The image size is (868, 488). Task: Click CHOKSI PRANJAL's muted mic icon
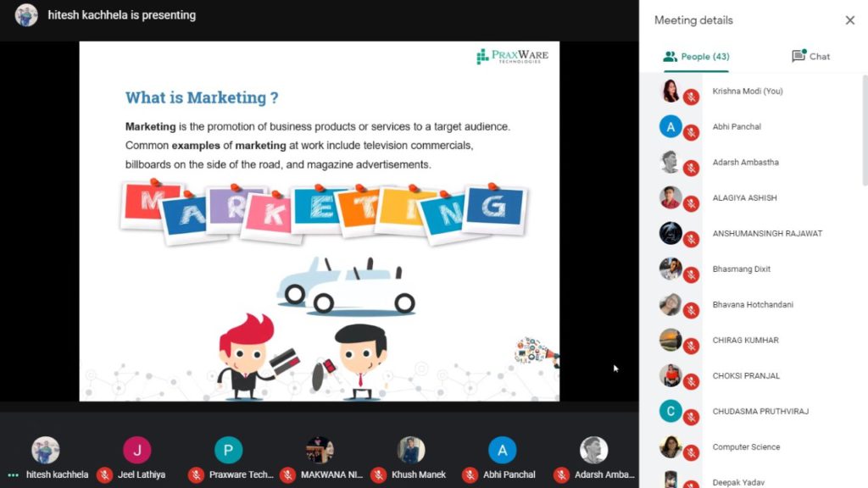[691, 382]
